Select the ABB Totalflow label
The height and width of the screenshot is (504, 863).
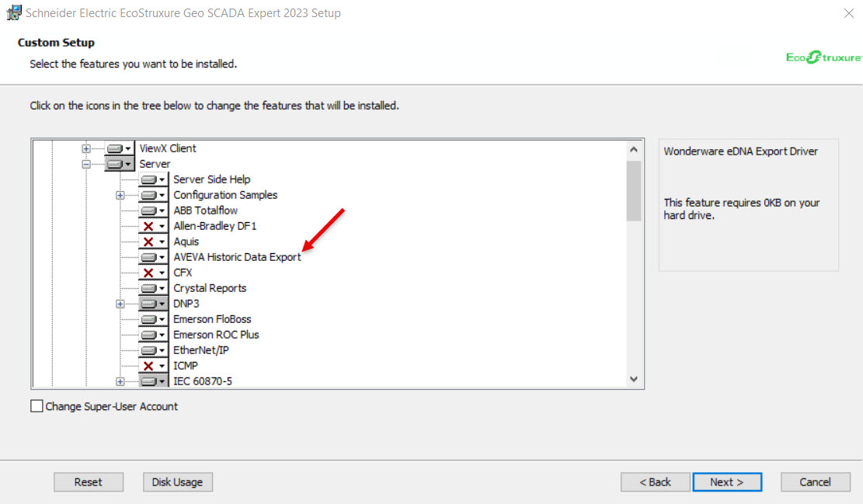[x=205, y=210]
